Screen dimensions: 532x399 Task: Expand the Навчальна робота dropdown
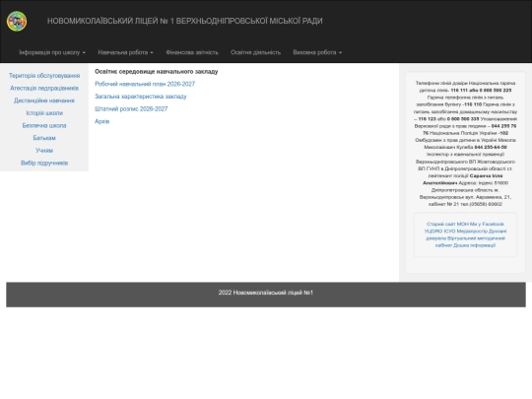click(125, 52)
